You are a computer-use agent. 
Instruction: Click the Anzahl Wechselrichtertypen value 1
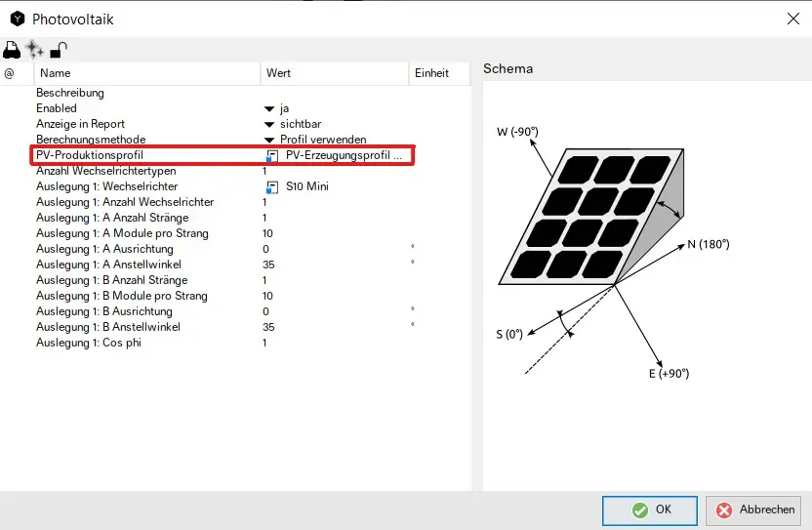(x=264, y=171)
